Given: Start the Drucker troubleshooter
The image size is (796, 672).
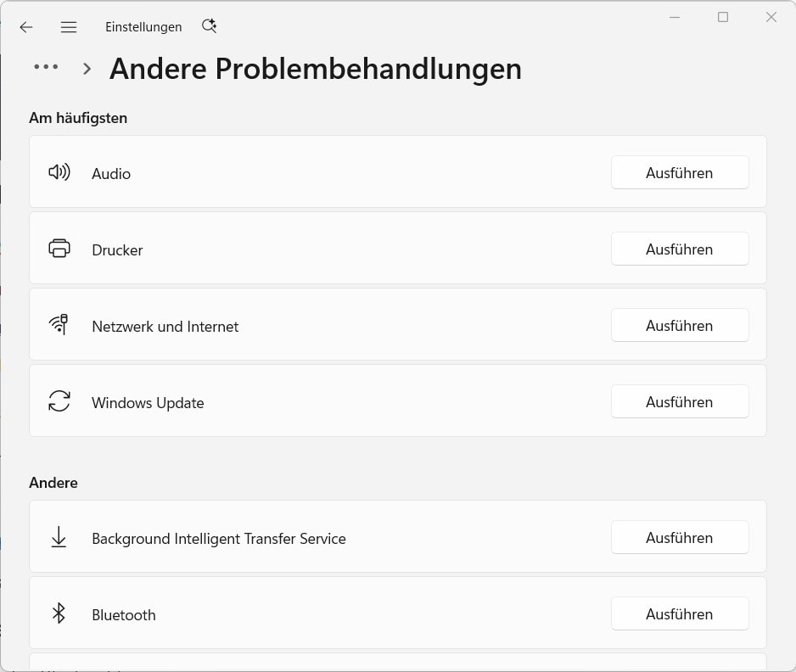Looking at the screenshot, I should 679,249.
